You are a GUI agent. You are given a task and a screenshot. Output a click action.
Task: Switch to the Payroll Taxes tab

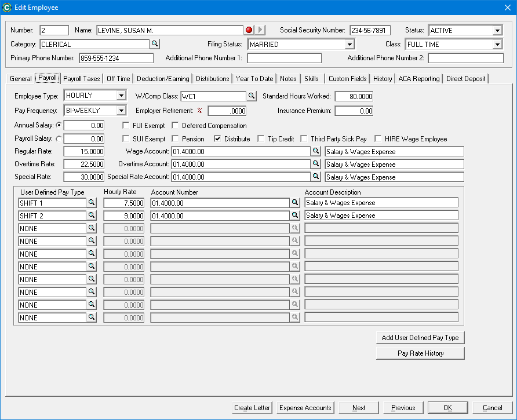pyautogui.click(x=82, y=79)
